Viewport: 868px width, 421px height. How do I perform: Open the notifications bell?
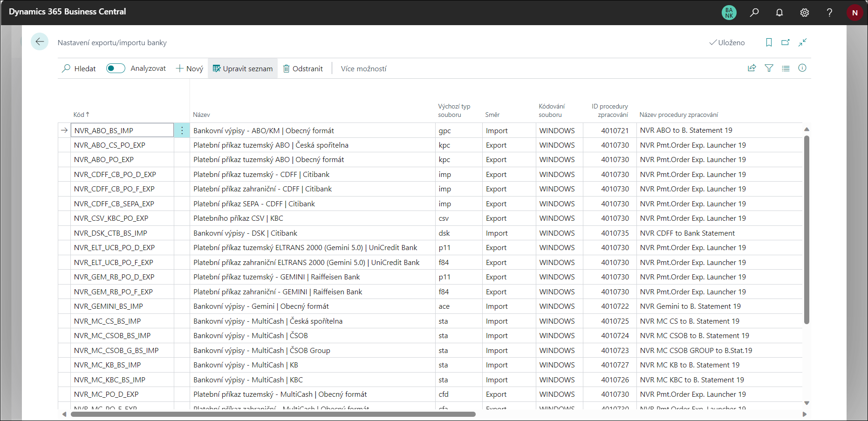click(x=779, y=13)
